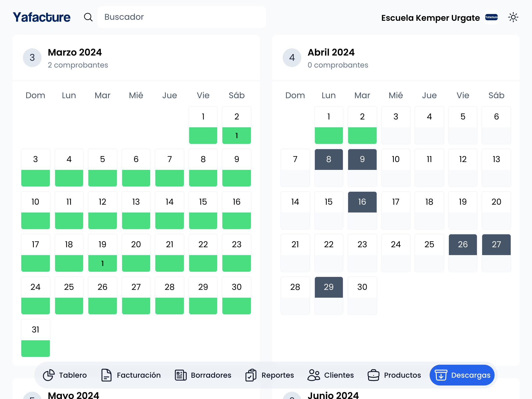Navigate to the Clientes tab

[x=331, y=375]
